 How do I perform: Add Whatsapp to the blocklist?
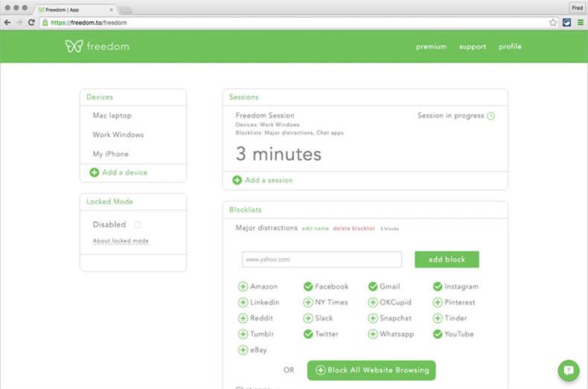(x=373, y=334)
